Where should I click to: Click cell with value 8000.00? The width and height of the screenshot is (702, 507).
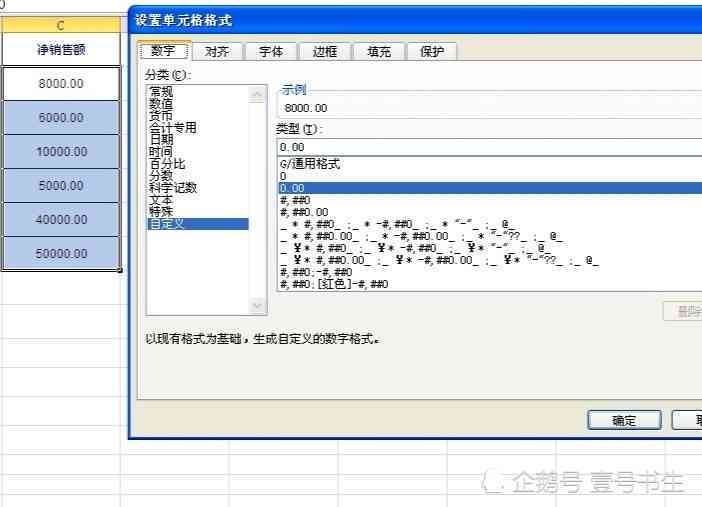(x=61, y=84)
